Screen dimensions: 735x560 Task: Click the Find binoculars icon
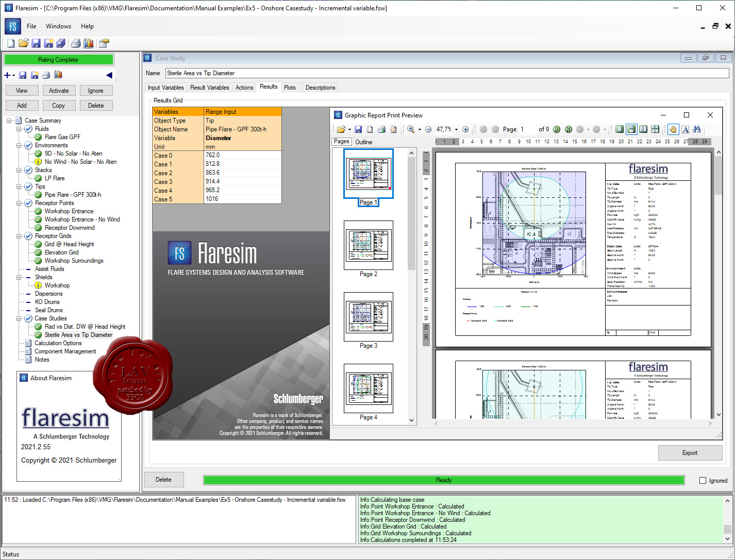[x=697, y=129]
